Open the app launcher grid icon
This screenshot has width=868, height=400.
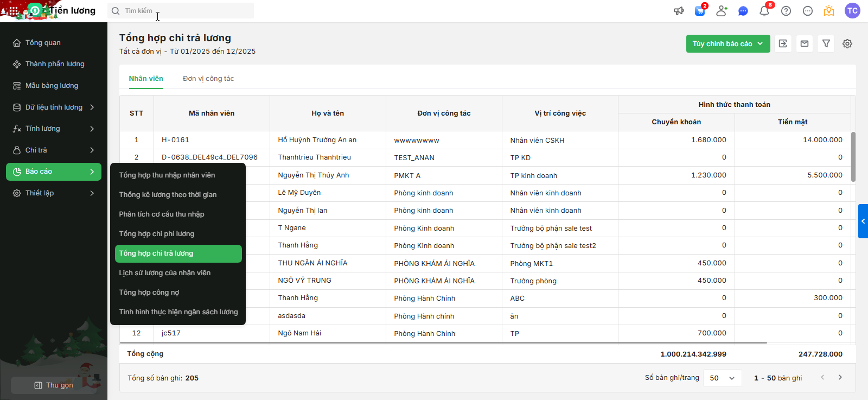click(13, 11)
